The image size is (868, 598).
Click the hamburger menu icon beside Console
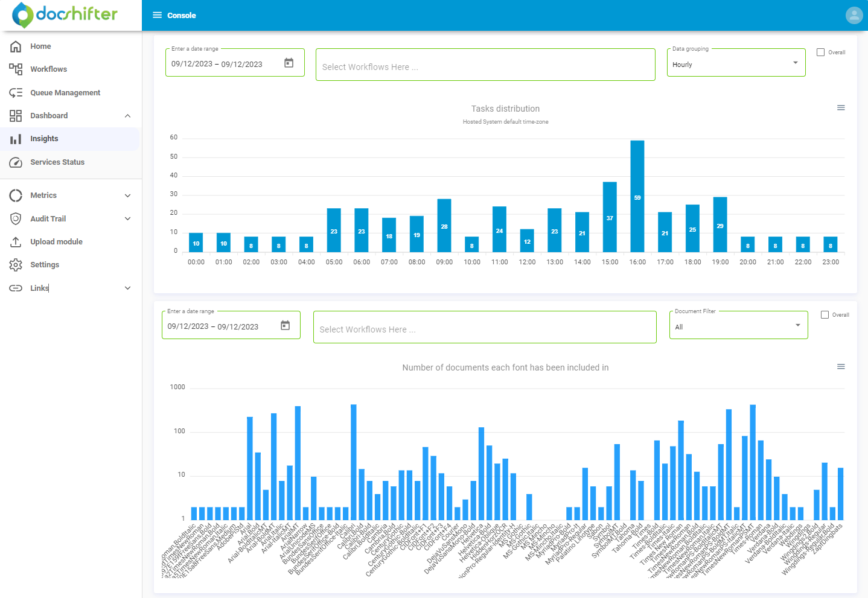coord(157,15)
